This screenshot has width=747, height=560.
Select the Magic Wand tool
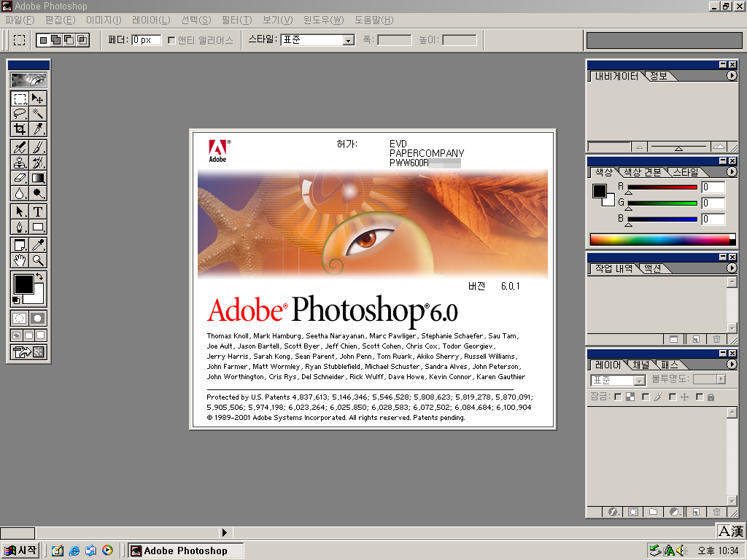coord(38,114)
